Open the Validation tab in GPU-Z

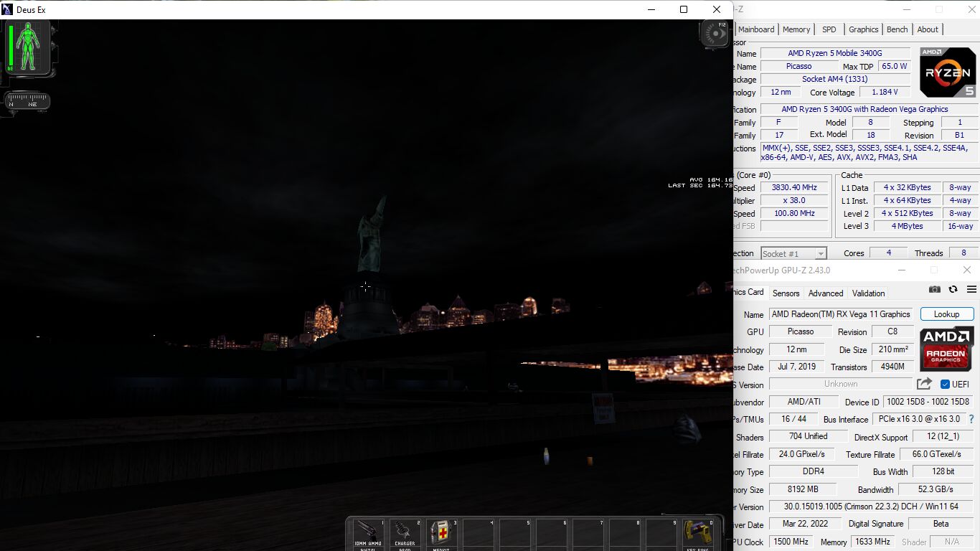(868, 293)
